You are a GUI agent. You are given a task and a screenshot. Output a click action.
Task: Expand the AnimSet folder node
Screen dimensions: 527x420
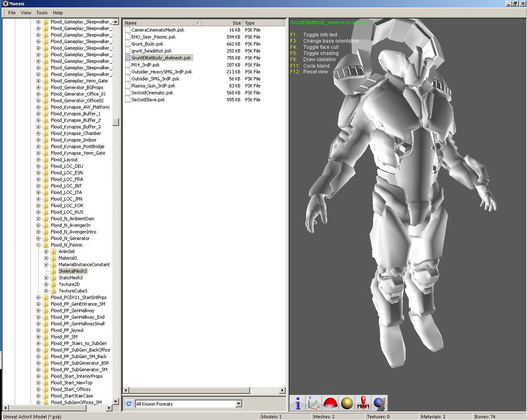[46, 251]
